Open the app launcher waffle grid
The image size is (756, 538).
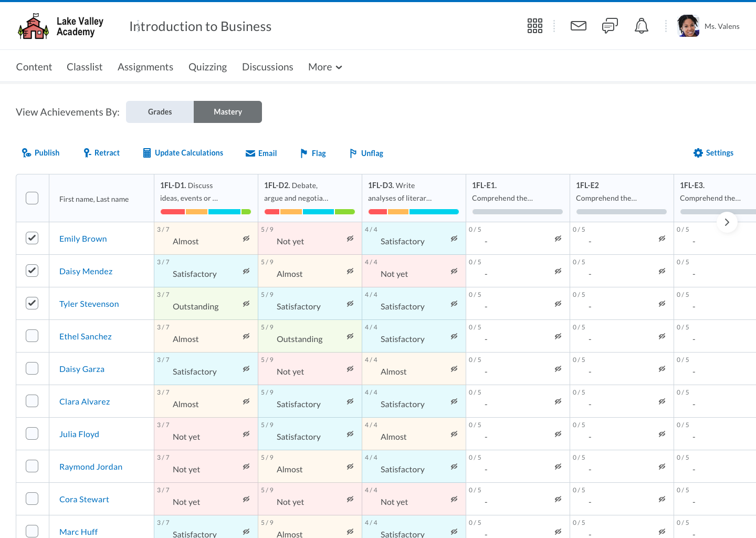tap(534, 25)
